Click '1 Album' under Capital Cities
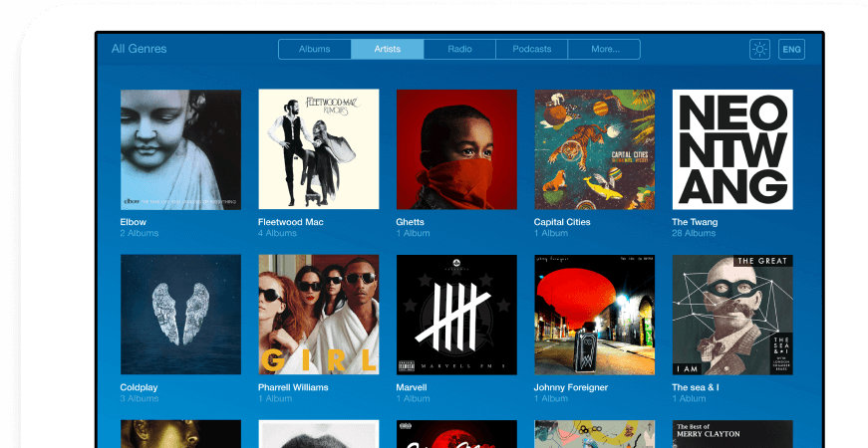Image resolution: width=868 pixels, height=448 pixels. click(x=551, y=233)
